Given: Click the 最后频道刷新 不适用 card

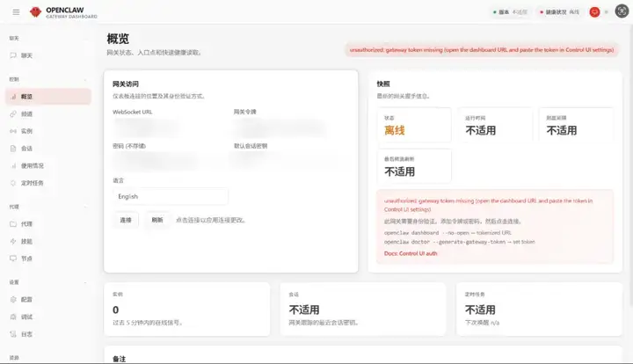Looking at the screenshot, I should tap(414, 166).
